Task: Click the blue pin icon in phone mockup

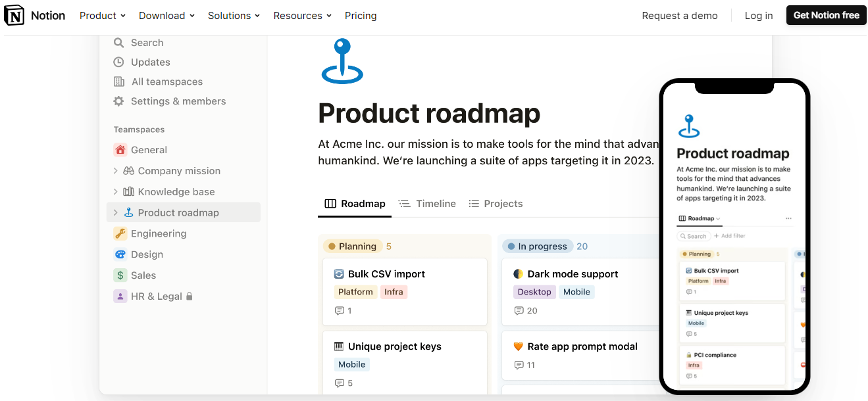Action: [689, 126]
